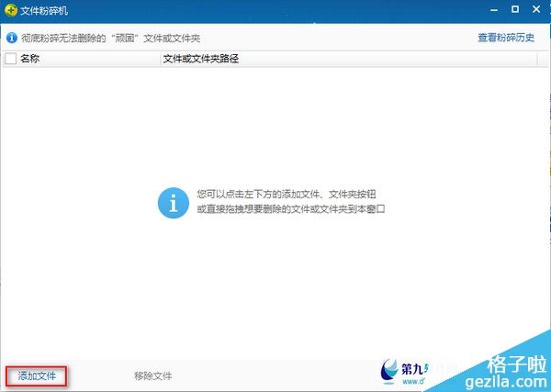Tick the select-all checkbox beside 名称
Screen dimensions: 551x392
11,59
